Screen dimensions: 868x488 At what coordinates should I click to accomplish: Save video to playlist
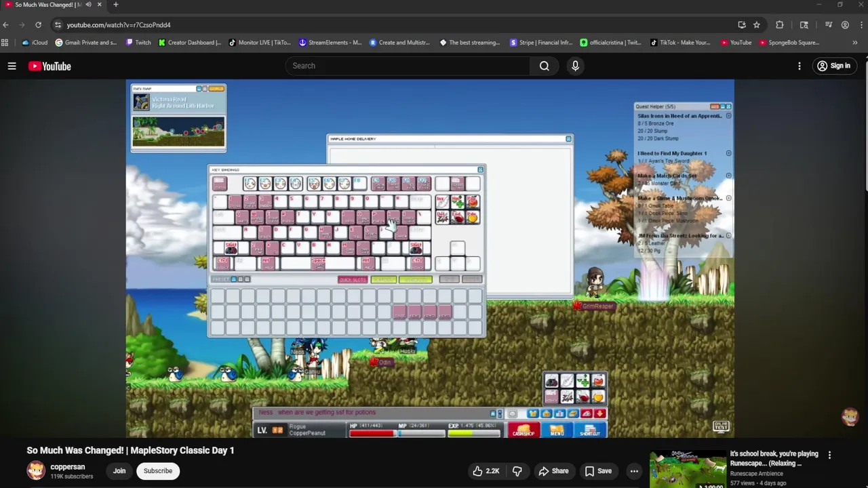(x=598, y=471)
